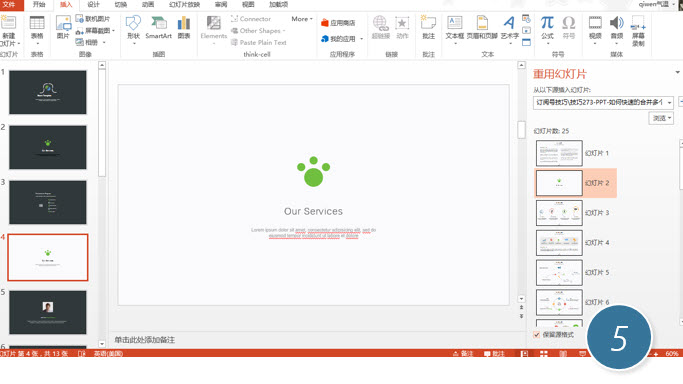This screenshot has width=683, height=384.
Task: Click the Screenshot (屏幕截图) button
Action: pyautogui.click(x=94, y=31)
